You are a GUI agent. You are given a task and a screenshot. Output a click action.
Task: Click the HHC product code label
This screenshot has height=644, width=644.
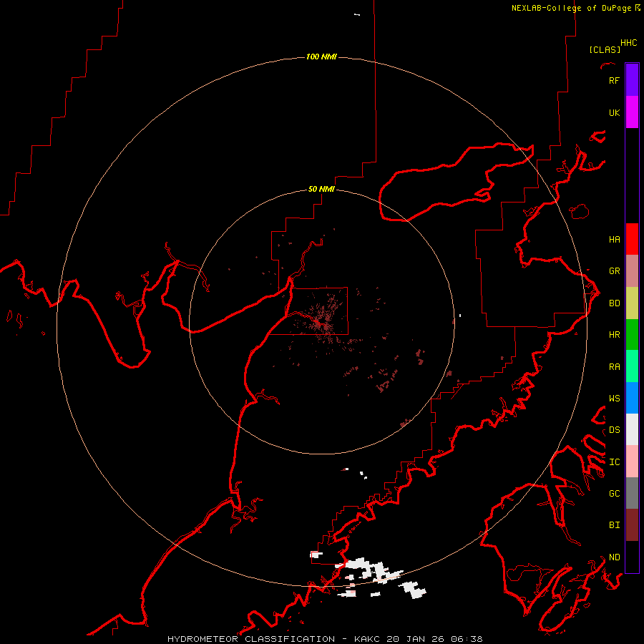[628, 43]
